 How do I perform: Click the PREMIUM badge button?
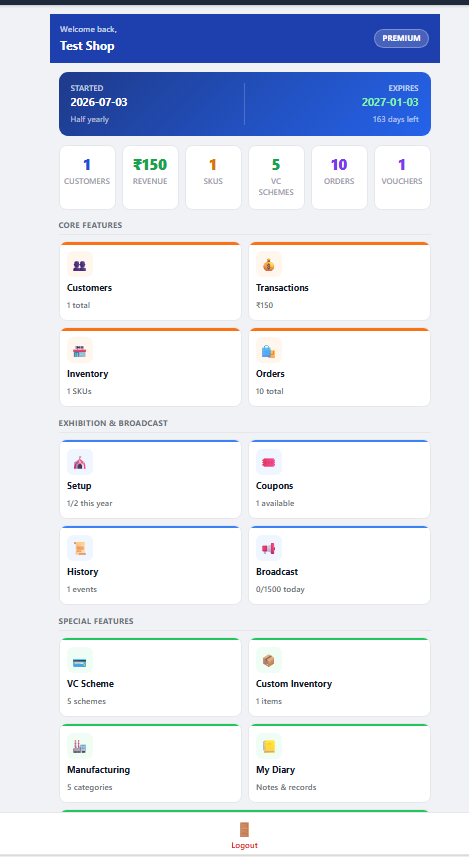[x=401, y=38]
